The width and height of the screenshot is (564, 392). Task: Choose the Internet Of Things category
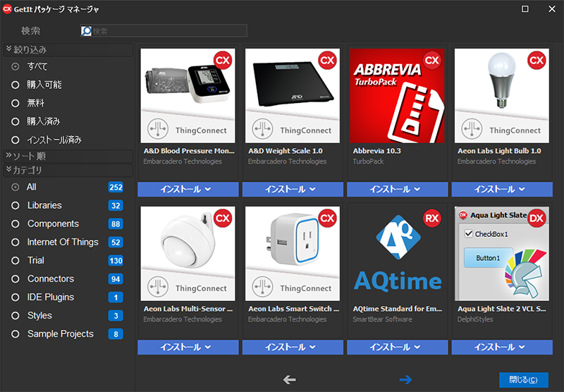point(63,242)
